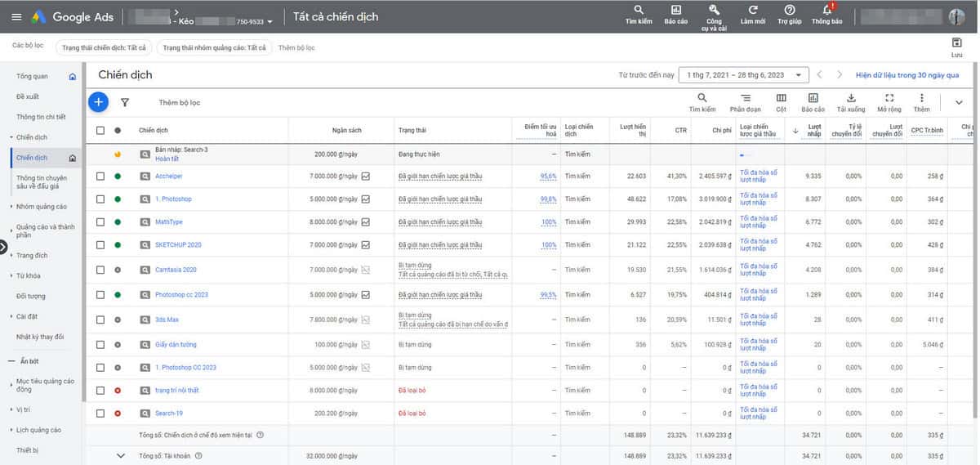Open Tổng quan in the sidebar
980x465 pixels.
32,77
